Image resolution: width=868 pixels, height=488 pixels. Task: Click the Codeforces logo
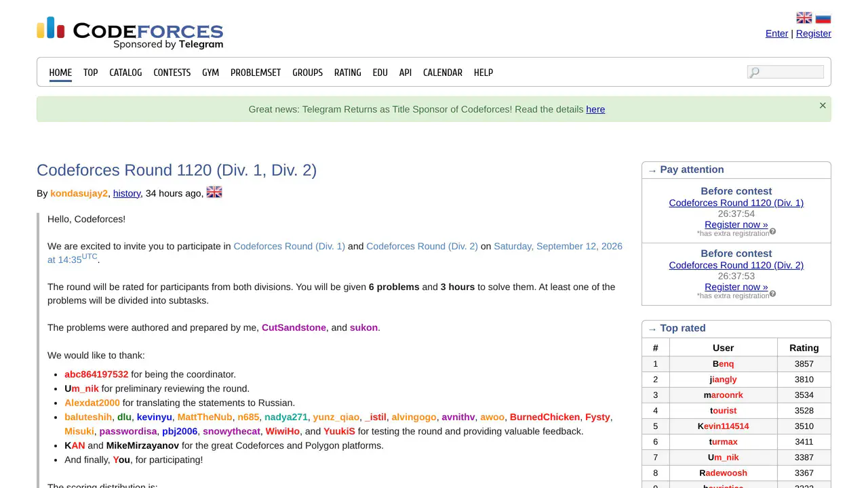[x=130, y=33]
